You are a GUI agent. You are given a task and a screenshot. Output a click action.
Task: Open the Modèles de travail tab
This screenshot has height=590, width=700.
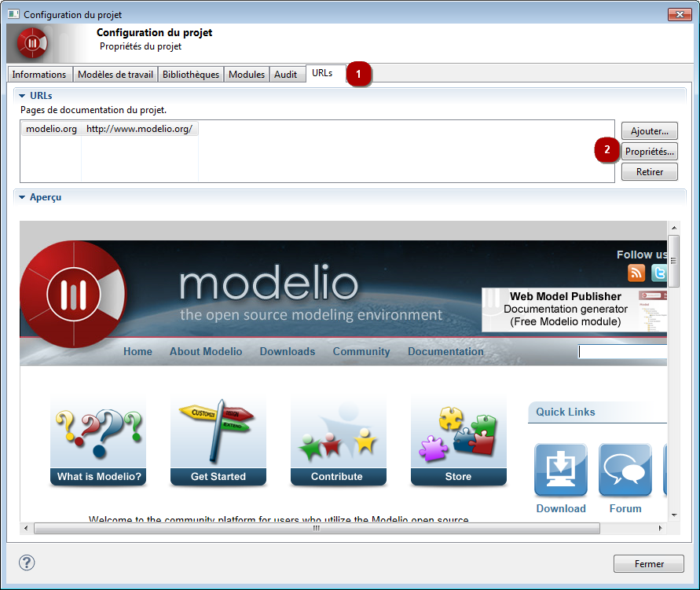[x=115, y=75]
